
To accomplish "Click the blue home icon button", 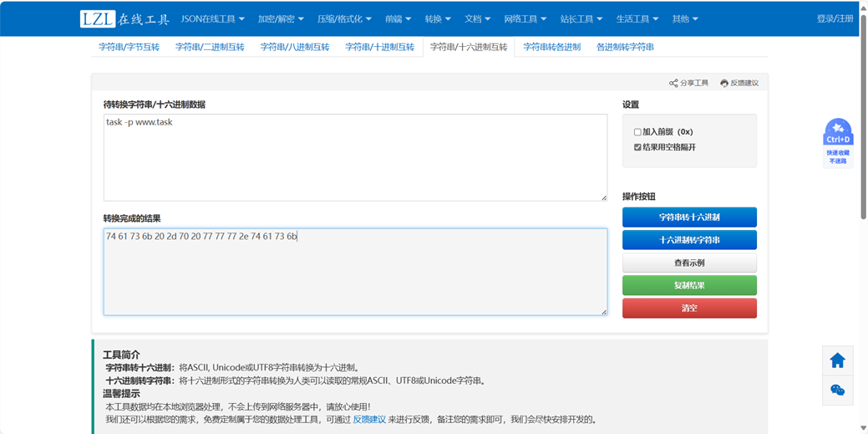I will [837, 360].
